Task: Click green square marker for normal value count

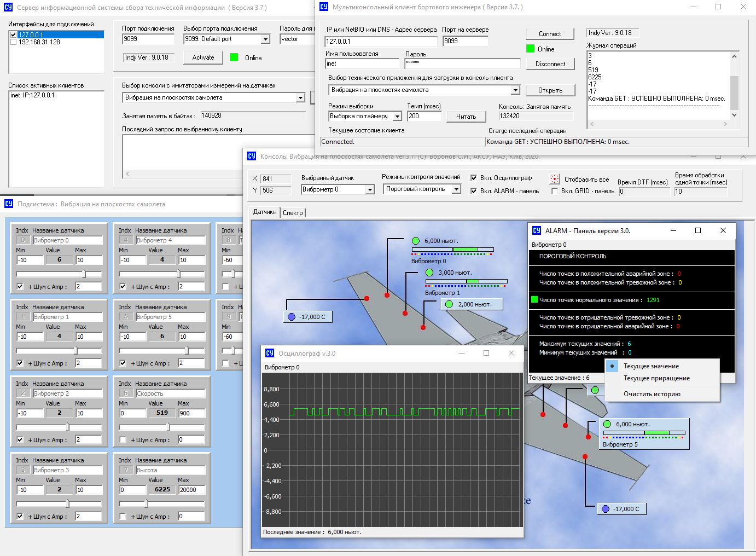Action: coord(534,300)
